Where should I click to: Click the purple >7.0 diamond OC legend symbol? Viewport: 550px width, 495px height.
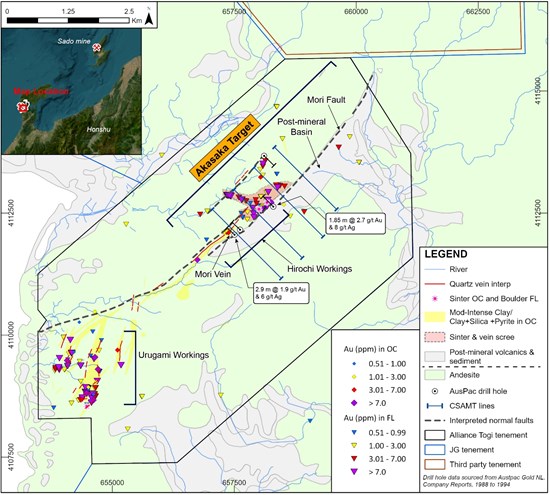pos(354,403)
